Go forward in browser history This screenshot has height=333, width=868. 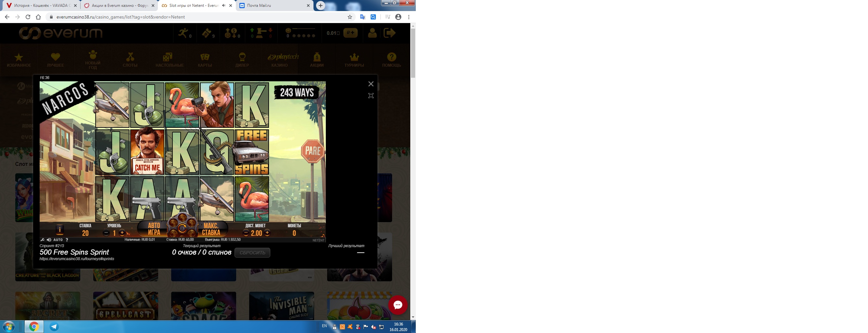[x=18, y=17]
